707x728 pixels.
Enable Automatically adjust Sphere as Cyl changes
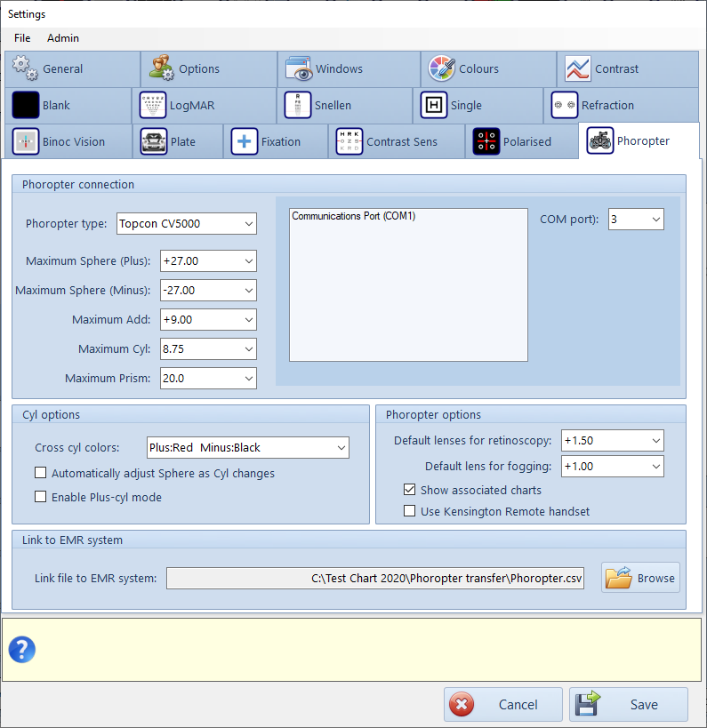[40, 474]
